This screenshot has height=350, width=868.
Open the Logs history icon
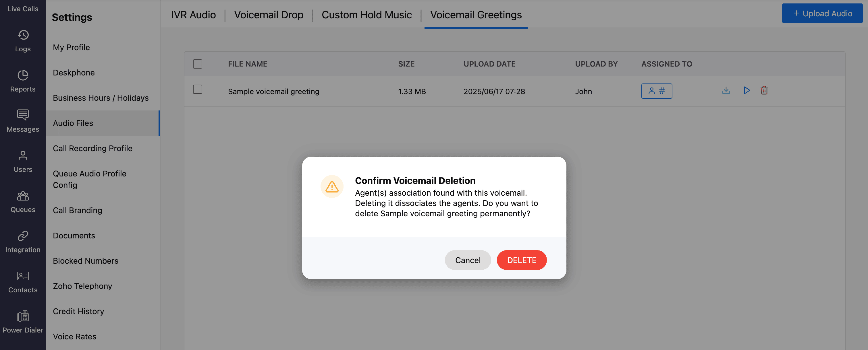23,35
